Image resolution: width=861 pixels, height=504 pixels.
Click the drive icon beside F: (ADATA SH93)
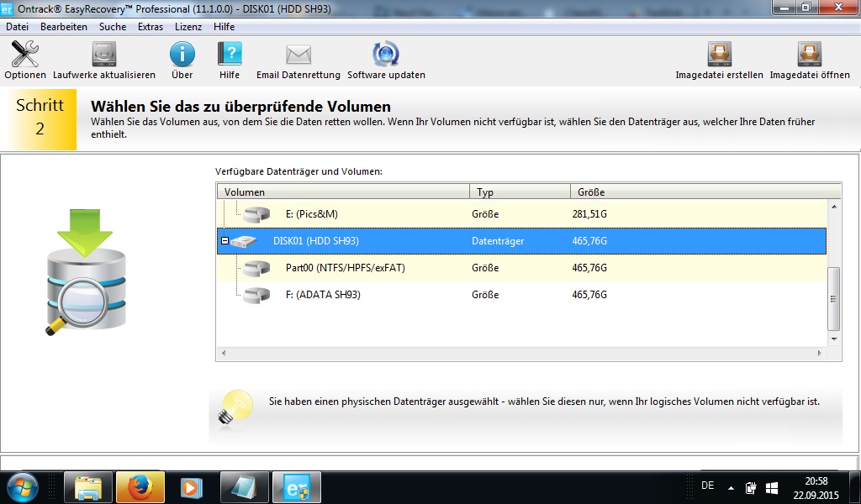(257, 295)
